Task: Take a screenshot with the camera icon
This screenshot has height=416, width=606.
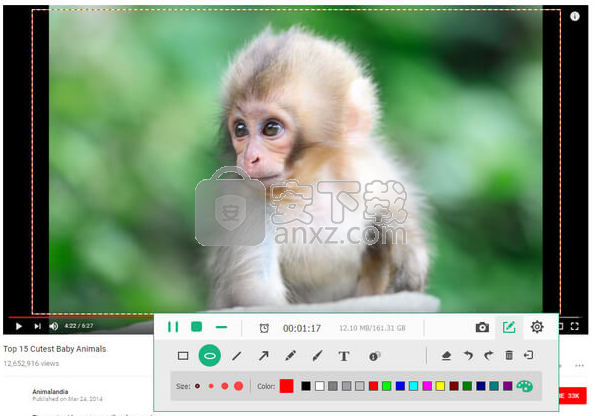Action: [482, 327]
